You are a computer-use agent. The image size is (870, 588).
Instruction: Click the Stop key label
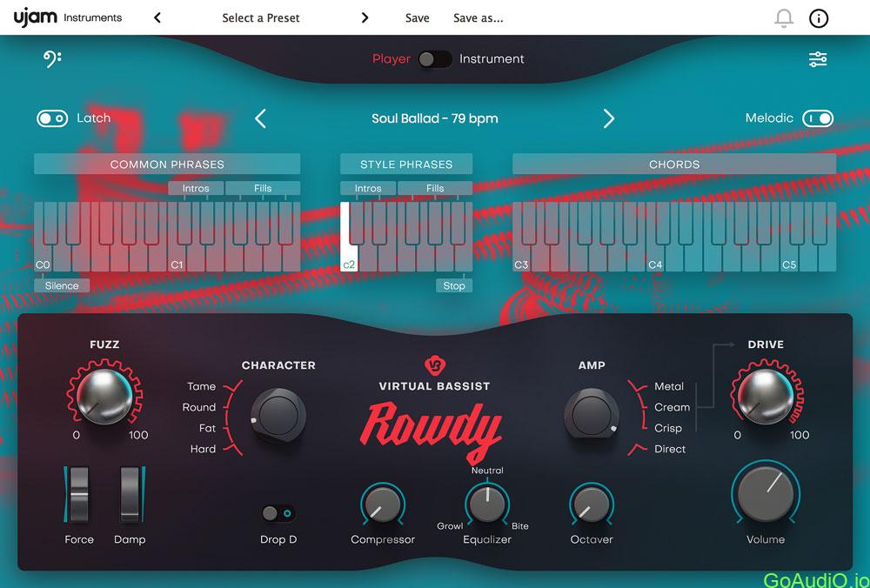(454, 285)
